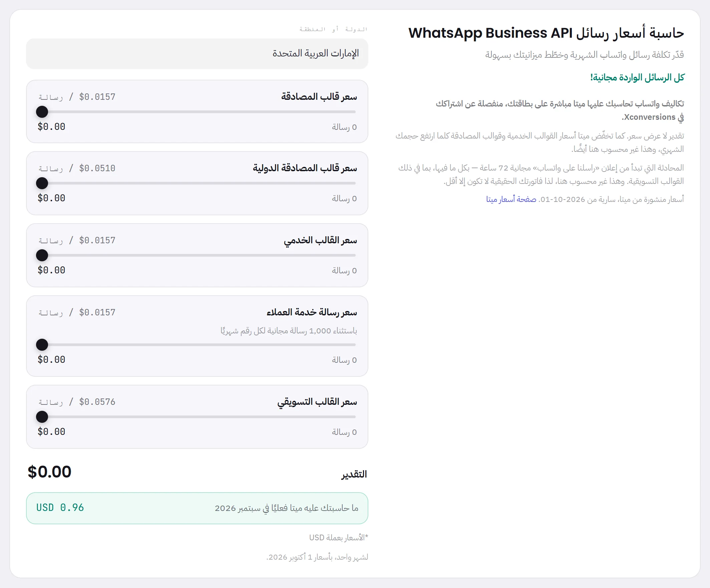Open the country dropdown showing الإمارات العربية المتحدة

(x=197, y=53)
